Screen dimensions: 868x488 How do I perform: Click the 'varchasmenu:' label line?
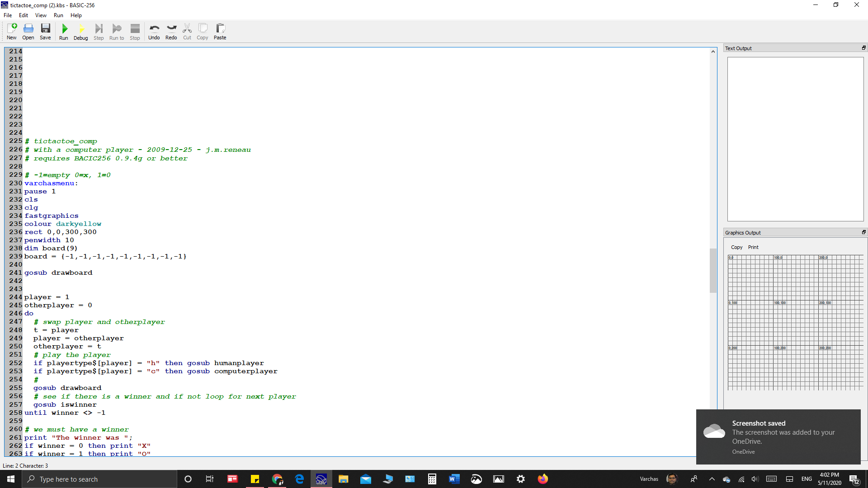[x=51, y=183]
